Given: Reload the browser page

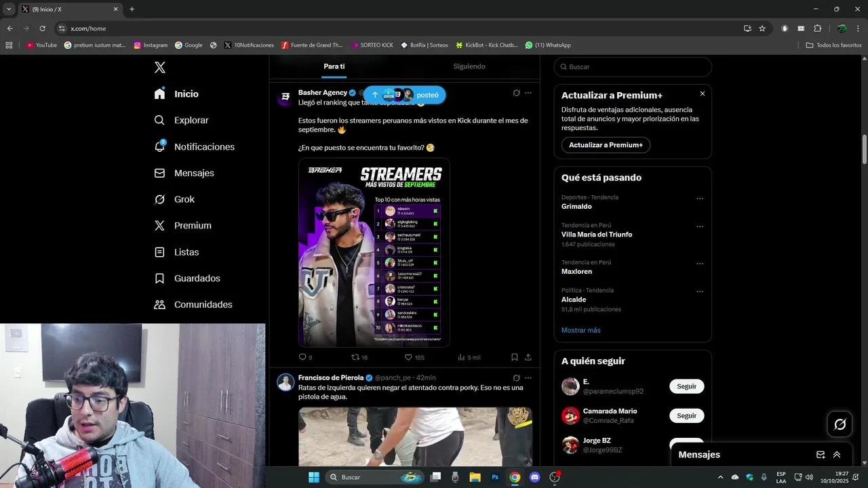Looking at the screenshot, I should pyautogui.click(x=42, y=28).
